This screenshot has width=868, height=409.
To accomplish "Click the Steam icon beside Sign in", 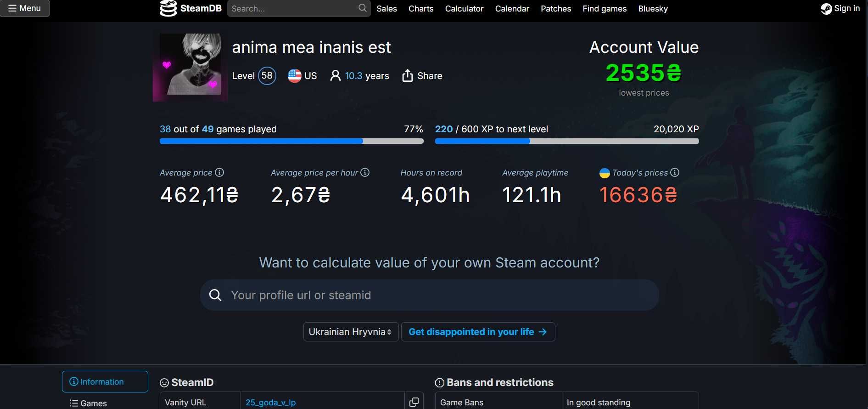I will [826, 9].
